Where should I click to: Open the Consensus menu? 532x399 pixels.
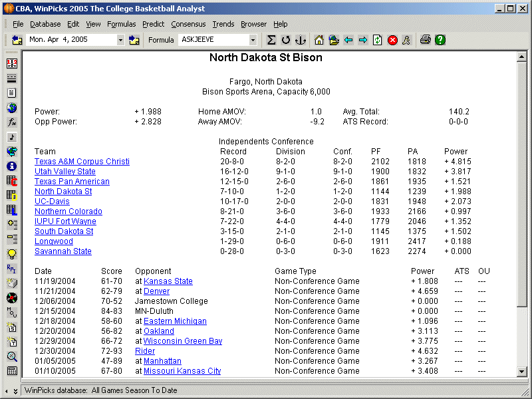[188, 24]
